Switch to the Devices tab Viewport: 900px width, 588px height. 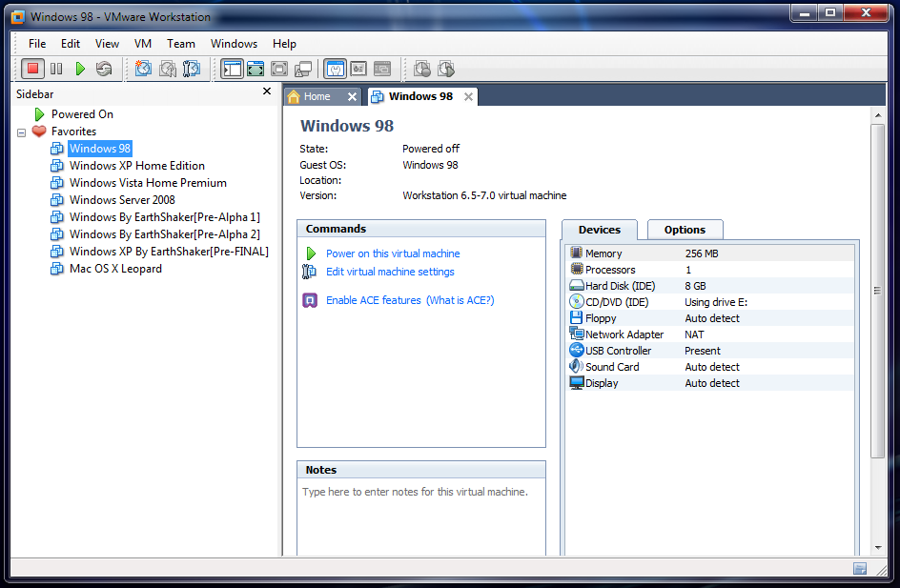pyautogui.click(x=600, y=230)
